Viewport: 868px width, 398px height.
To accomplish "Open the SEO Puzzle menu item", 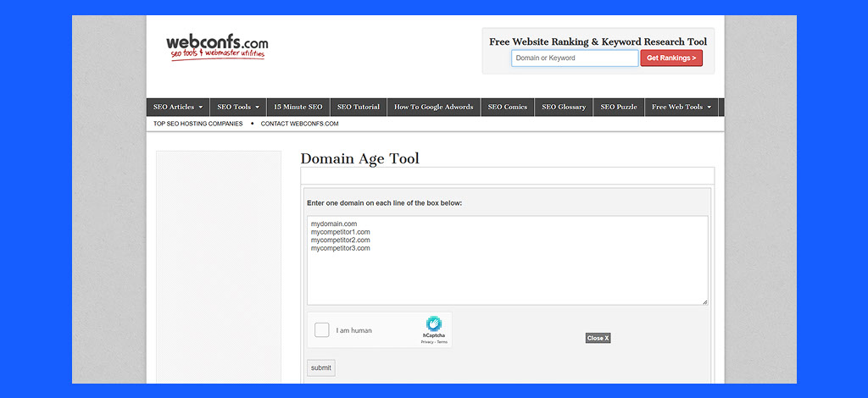I will [x=619, y=108].
